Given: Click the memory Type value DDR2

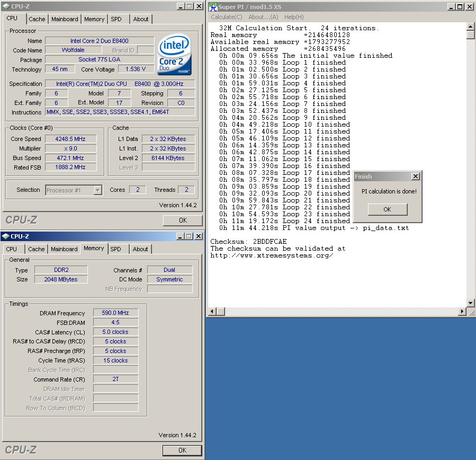Looking at the screenshot, I should 61,270.
